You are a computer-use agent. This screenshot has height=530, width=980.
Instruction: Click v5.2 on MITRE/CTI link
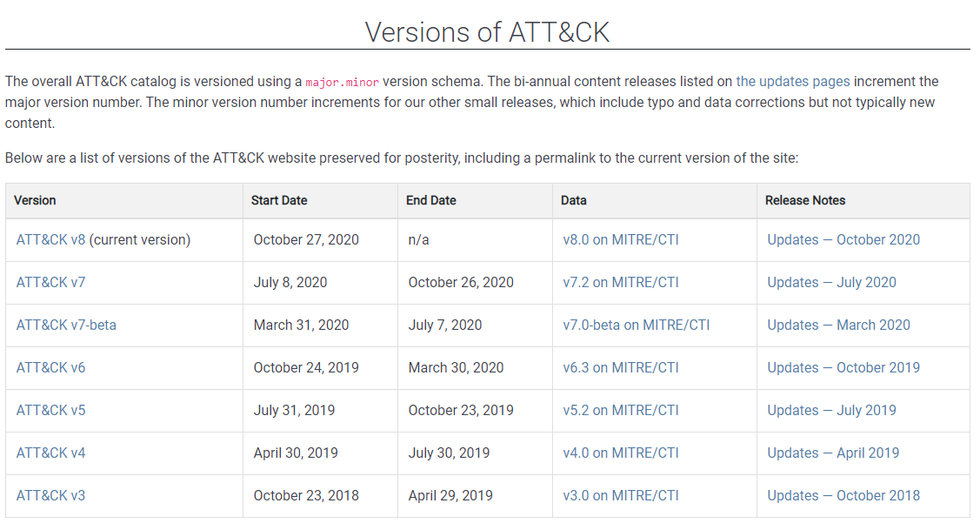[x=620, y=410]
